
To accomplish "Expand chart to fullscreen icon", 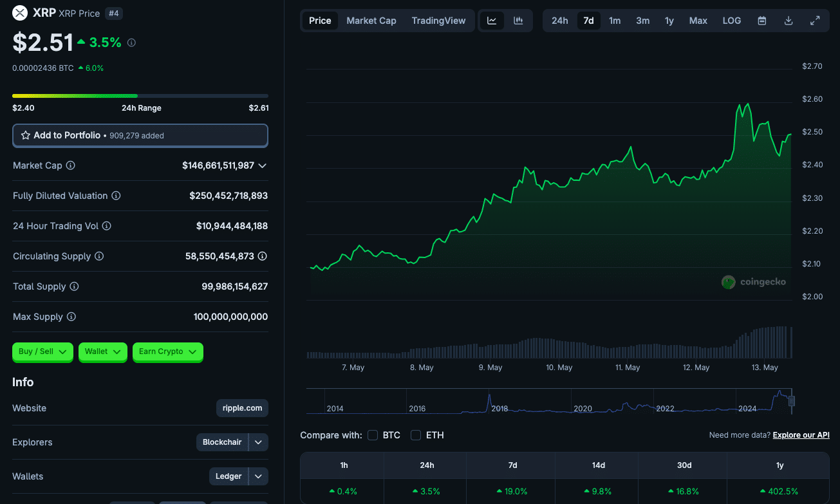I will (815, 21).
